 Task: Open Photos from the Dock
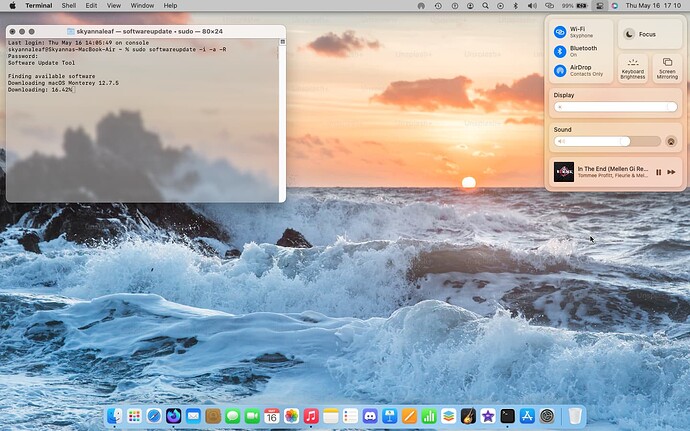tap(291, 416)
